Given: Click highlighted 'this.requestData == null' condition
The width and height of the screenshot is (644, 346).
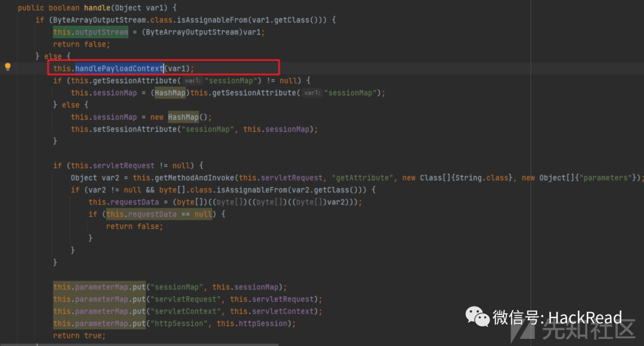Looking at the screenshot, I should (159, 214).
